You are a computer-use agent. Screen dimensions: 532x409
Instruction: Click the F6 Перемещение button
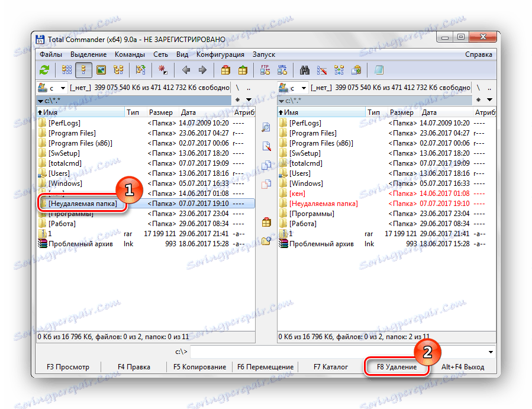[265, 367]
